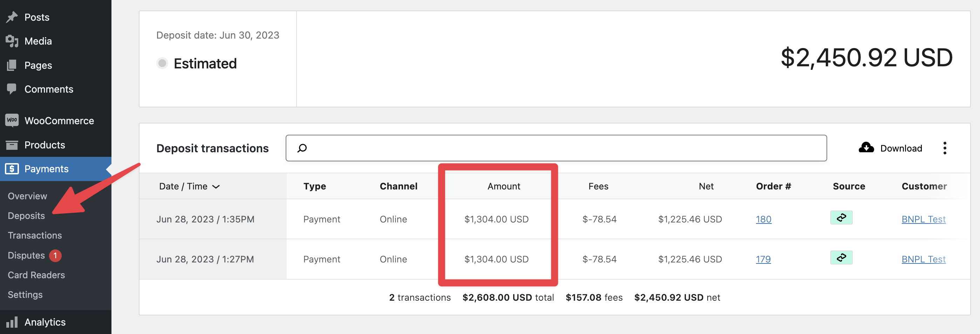Screen dimensions: 980x334
Task: Open BNPL Test customer in first row
Action: coord(923,219)
